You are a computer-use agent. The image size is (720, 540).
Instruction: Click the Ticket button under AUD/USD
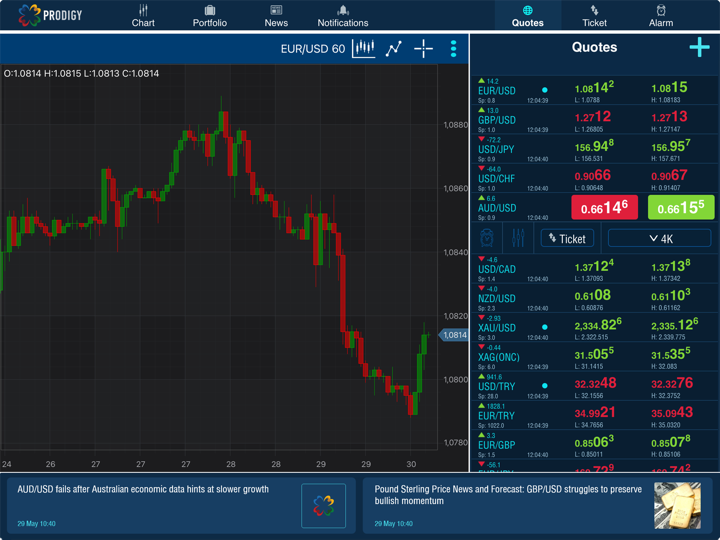click(x=568, y=238)
